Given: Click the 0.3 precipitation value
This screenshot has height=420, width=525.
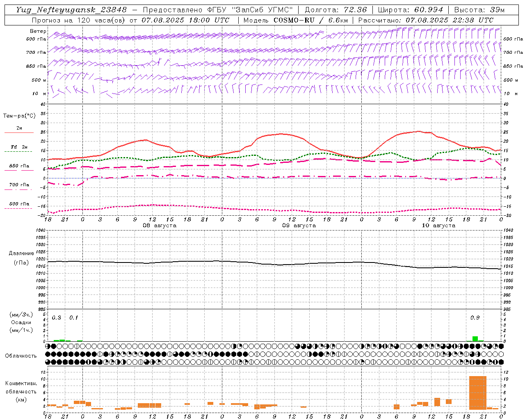Looking at the screenshot, I should (x=57, y=318).
